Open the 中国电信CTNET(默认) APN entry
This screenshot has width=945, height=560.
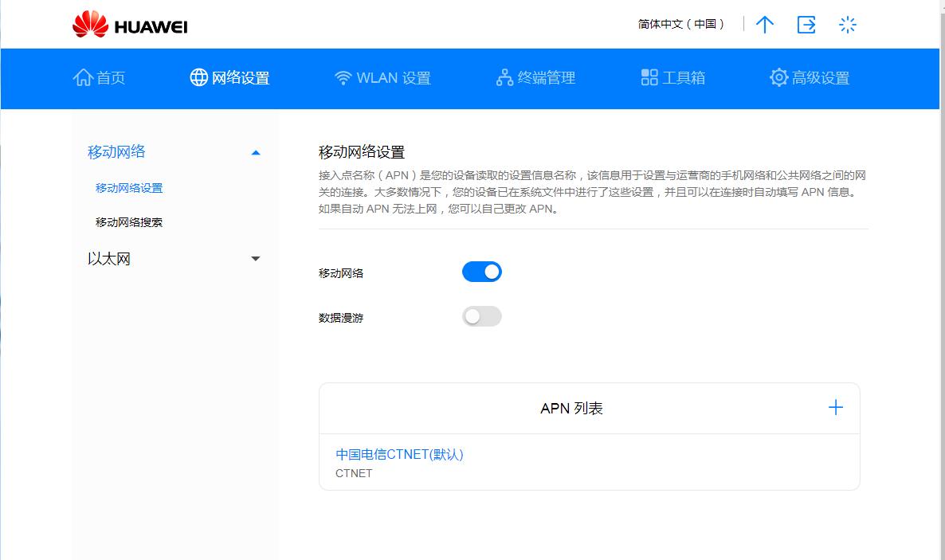pyautogui.click(x=400, y=454)
